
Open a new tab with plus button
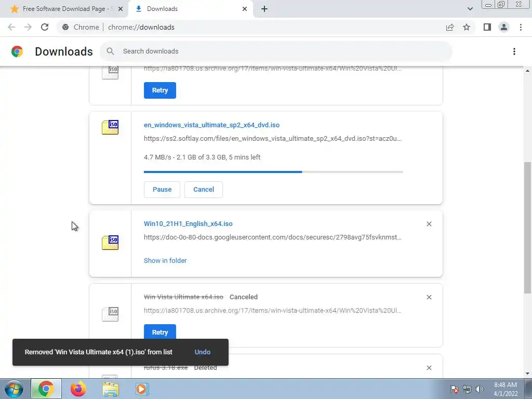click(264, 9)
